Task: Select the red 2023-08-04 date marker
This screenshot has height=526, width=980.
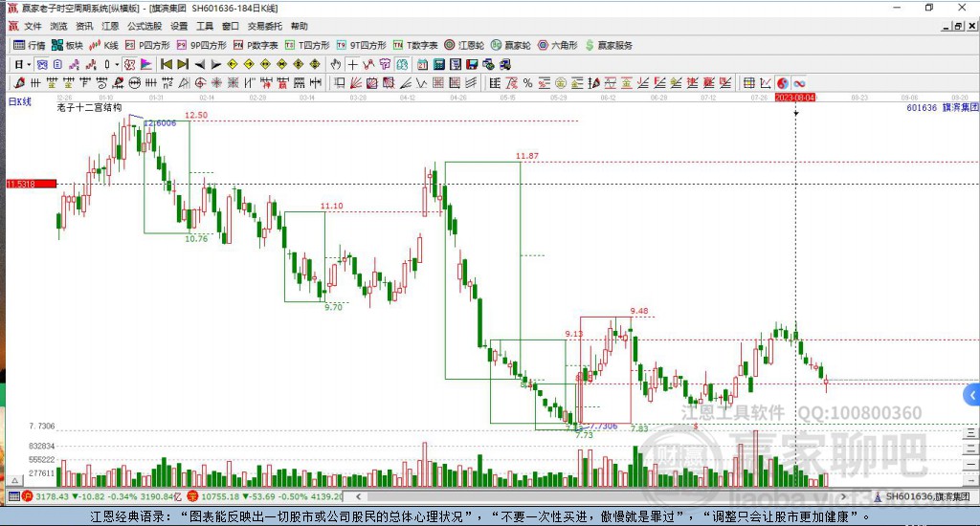Action: [795, 98]
